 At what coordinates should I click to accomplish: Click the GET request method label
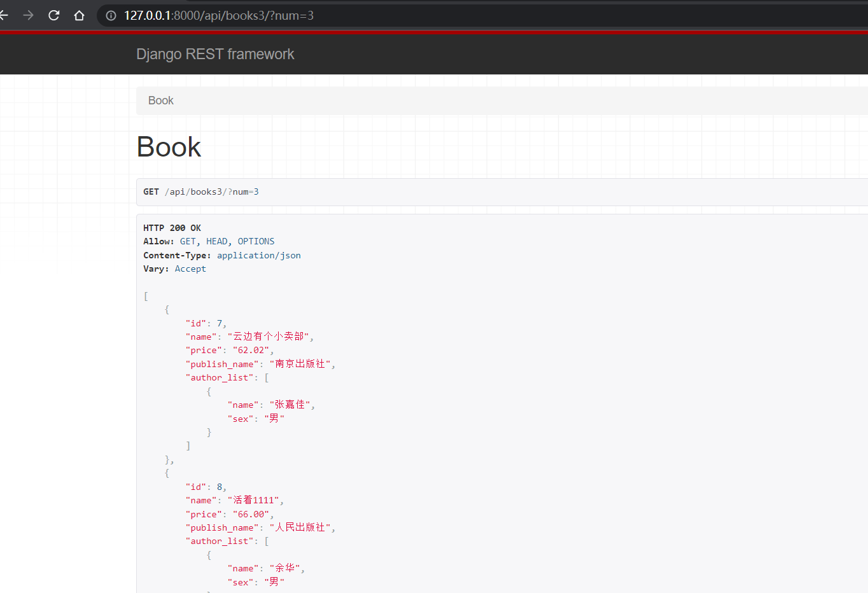(x=151, y=192)
